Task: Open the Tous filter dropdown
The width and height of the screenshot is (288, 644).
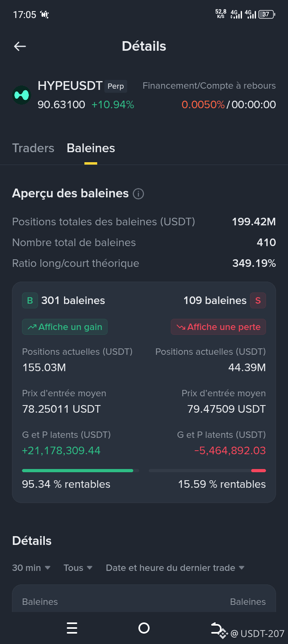Action: (x=78, y=568)
